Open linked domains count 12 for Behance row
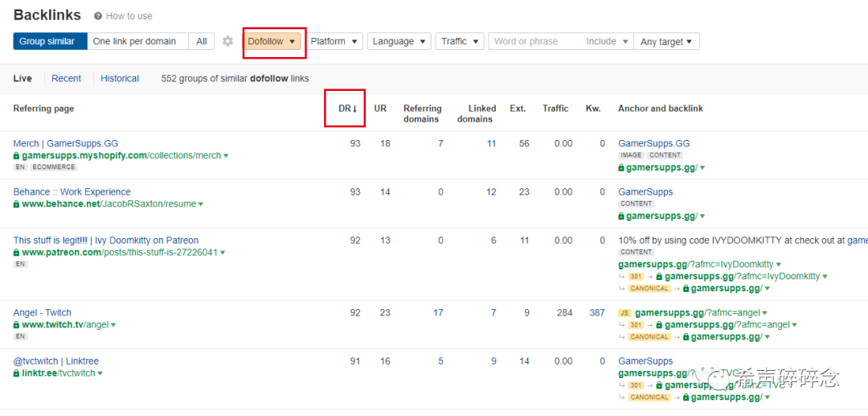The image size is (868, 416). [492, 192]
